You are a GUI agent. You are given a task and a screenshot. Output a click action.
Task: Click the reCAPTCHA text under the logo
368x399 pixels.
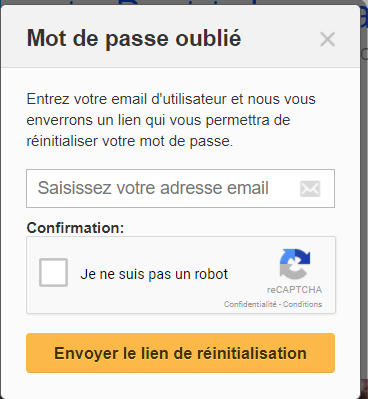294,289
